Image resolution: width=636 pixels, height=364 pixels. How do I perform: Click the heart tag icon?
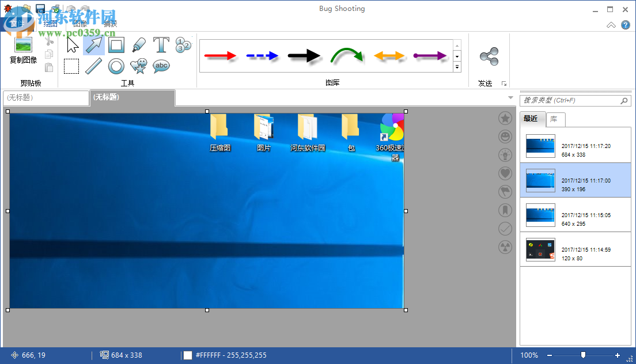[x=505, y=173]
